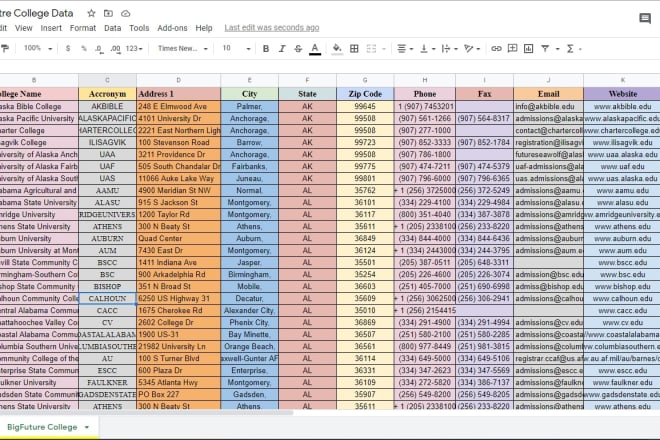Click the 6250 US Highway 31 cell
Image resolution: width=660 pixels, height=440 pixels.
coord(178,299)
